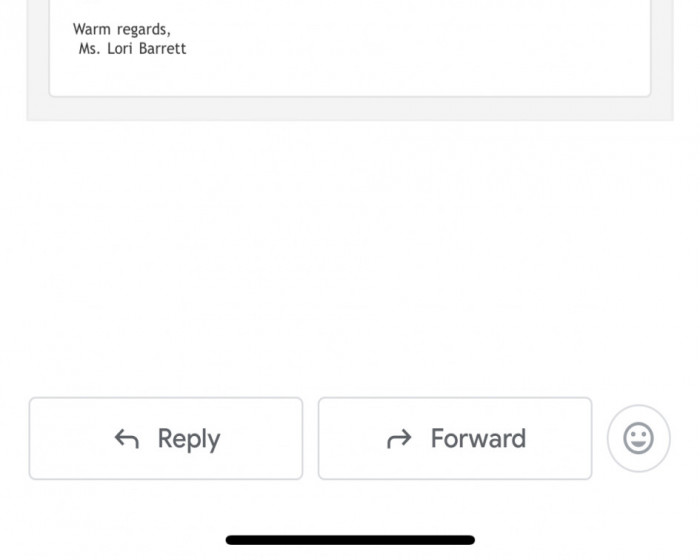Reply to Lori Barrett's message
Image resolution: width=700 pixels, height=560 pixels.
[166, 439]
